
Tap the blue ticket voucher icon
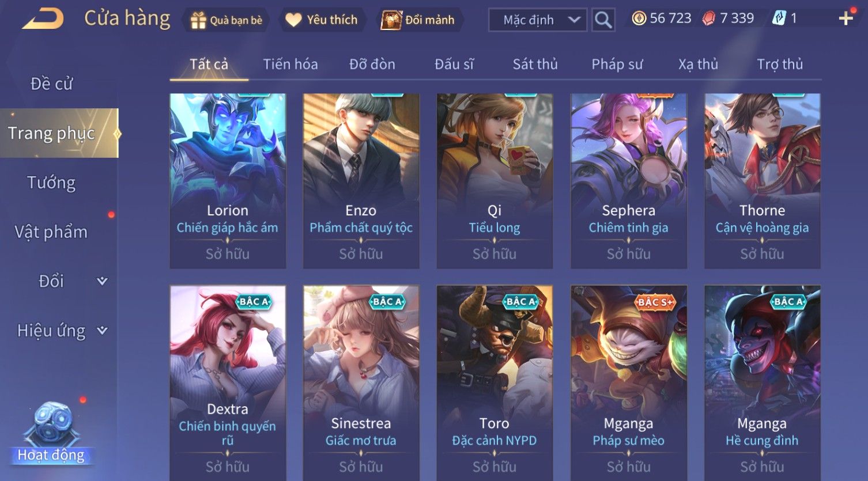pyautogui.click(x=779, y=18)
